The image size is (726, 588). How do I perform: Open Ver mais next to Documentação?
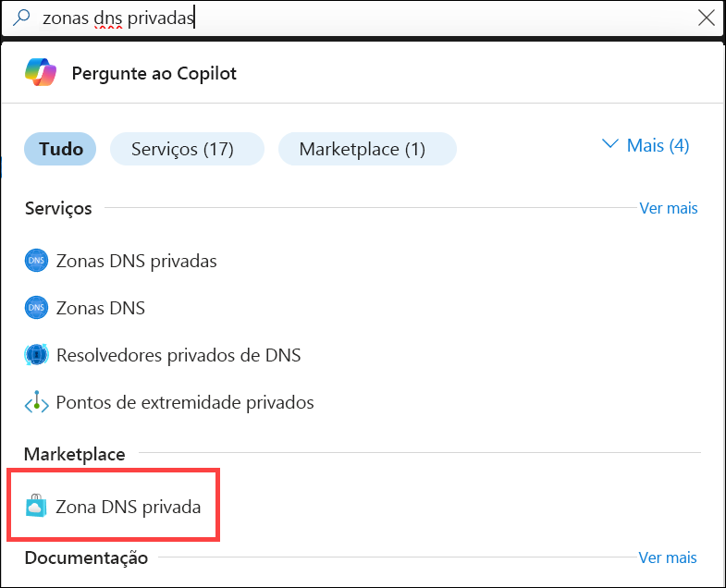click(668, 557)
